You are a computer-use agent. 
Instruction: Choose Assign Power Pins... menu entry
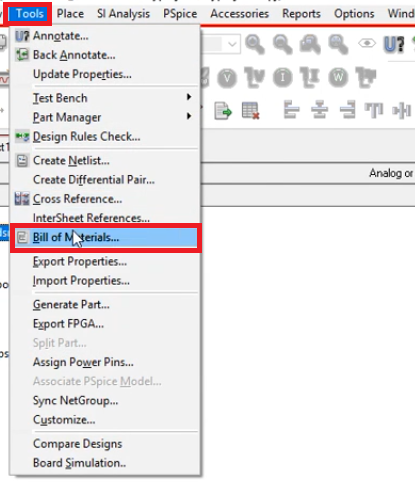pos(104,362)
